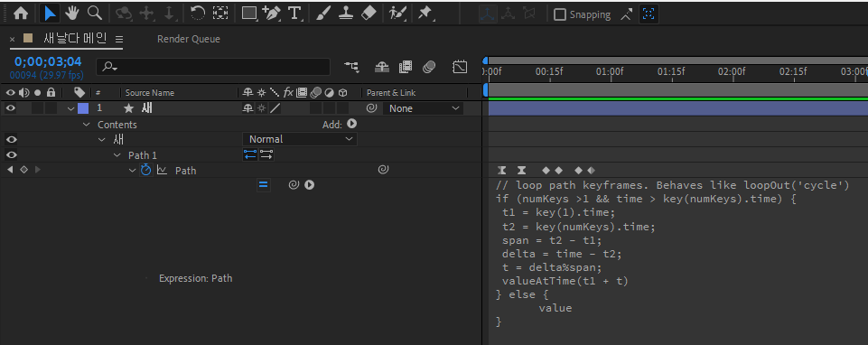The width and height of the screenshot is (868, 345).
Task: Collapse the 새 shape group
Action: 101,140
